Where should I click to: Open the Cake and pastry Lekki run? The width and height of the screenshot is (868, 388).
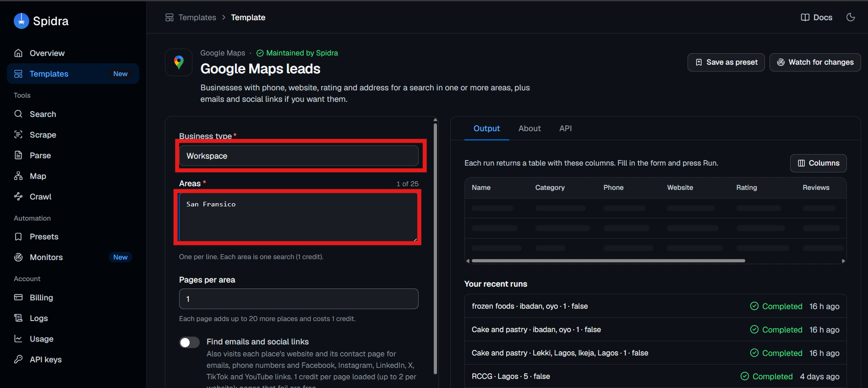click(655, 353)
